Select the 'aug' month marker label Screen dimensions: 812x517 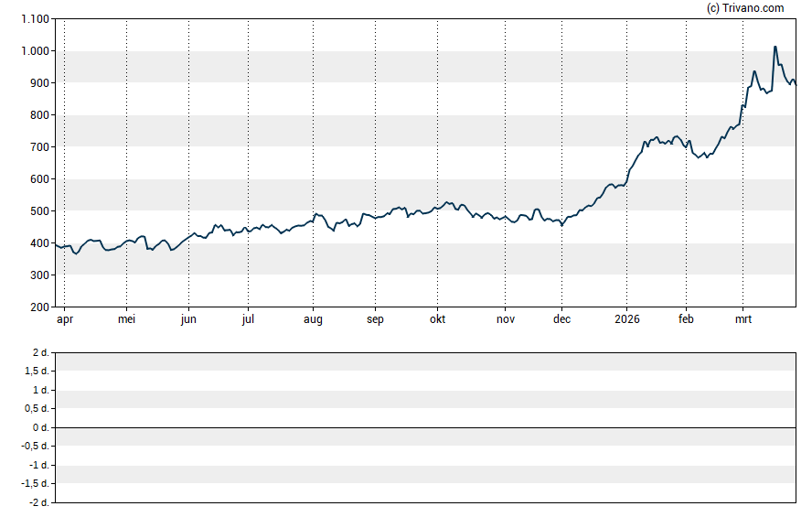click(x=313, y=319)
